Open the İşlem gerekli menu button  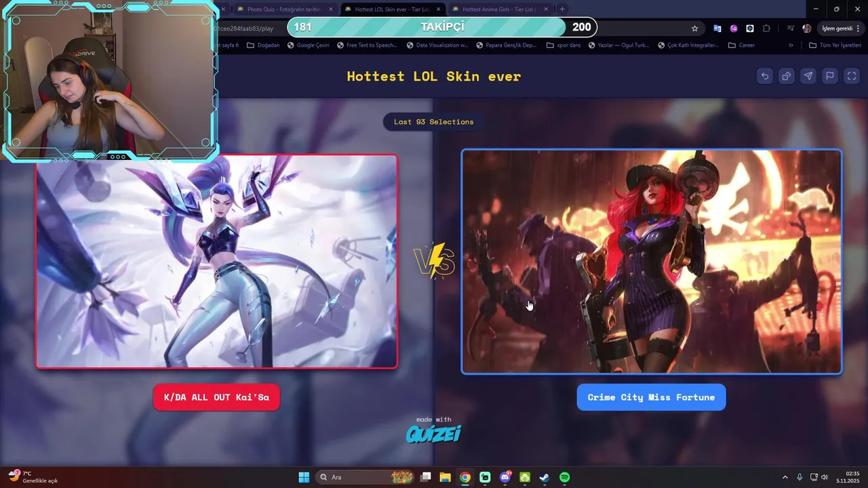click(x=841, y=28)
